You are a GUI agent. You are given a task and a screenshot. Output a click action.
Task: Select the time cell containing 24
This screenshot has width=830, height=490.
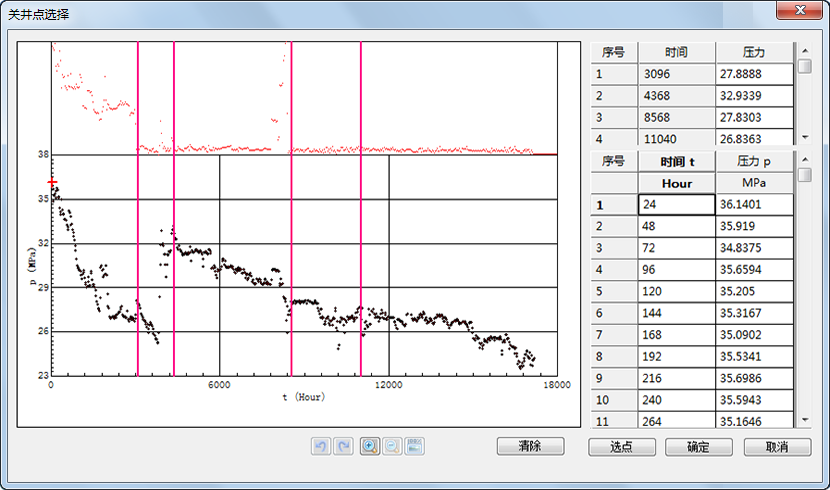click(676, 205)
